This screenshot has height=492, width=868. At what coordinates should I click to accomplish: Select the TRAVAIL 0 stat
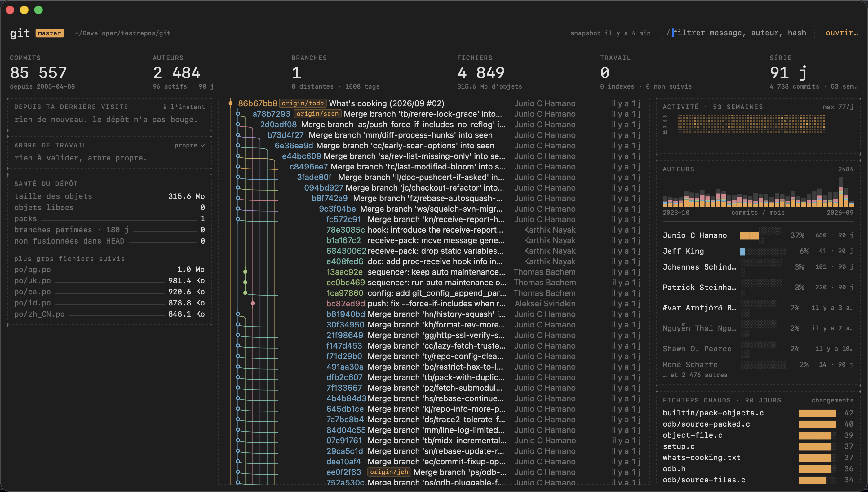[646, 72]
